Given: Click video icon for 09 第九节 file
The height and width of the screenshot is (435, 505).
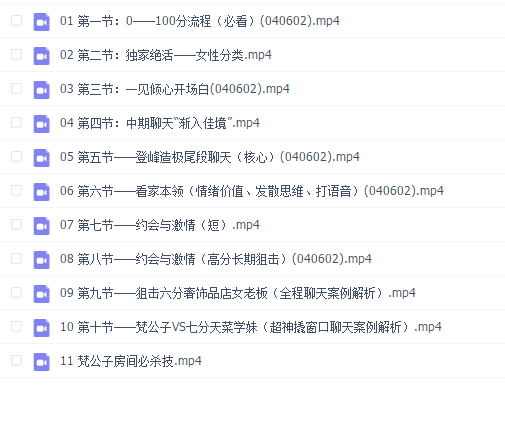Looking at the screenshot, I should [42, 294].
